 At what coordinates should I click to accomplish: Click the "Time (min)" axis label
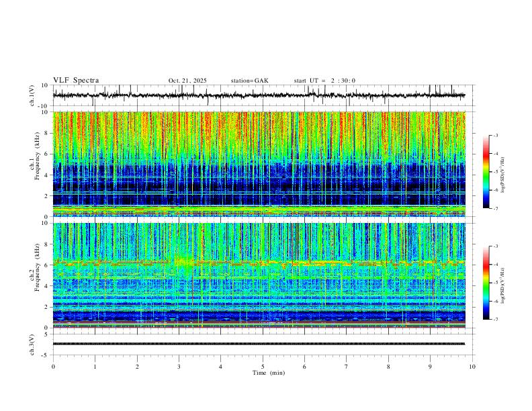[269, 373]
